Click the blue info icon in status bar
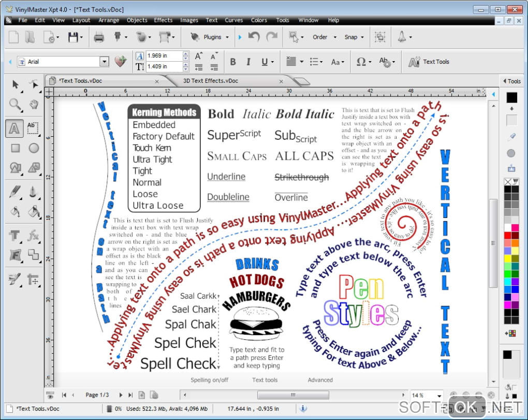 [303, 408]
